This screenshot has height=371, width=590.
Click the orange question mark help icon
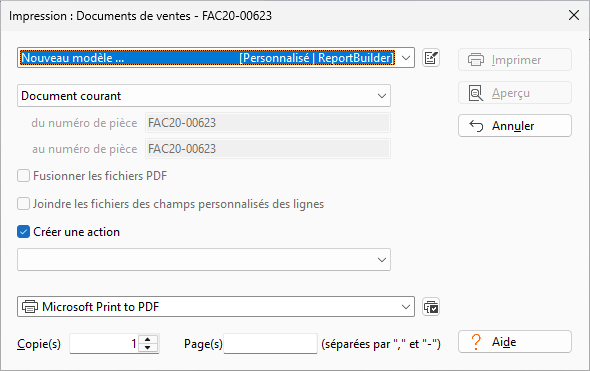pos(476,342)
